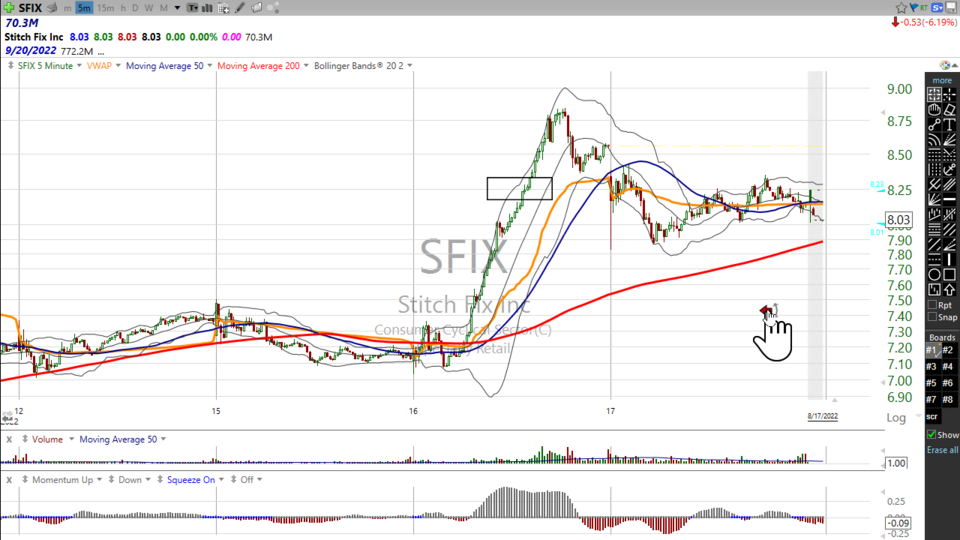The image size is (960, 540).
Task: Switch to the daily D timeframe
Action: (134, 8)
